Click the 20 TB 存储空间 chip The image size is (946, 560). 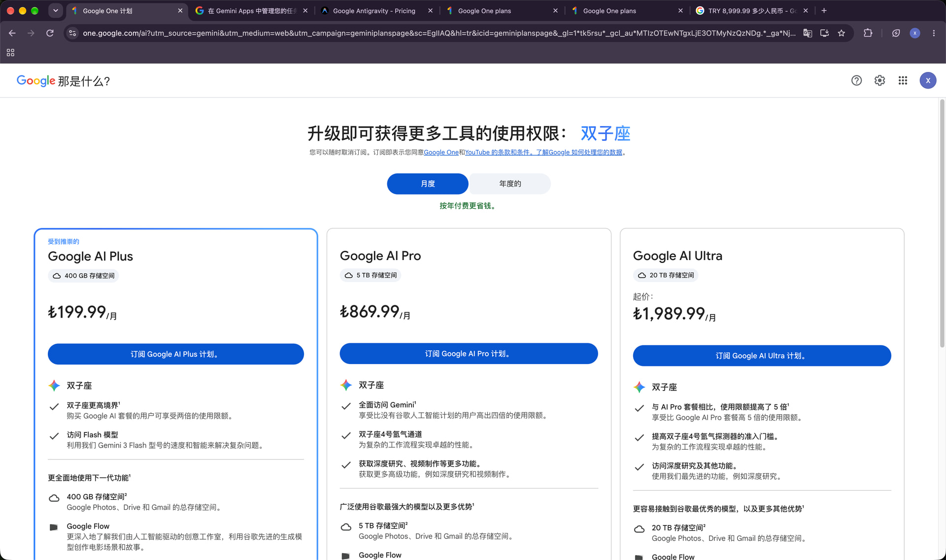[666, 275]
